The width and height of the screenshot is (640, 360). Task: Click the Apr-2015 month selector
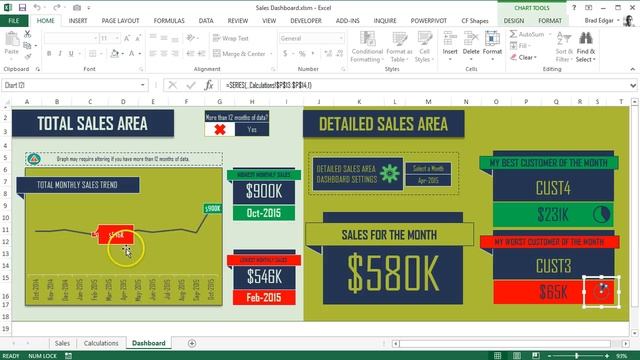click(x=428, y=180)
